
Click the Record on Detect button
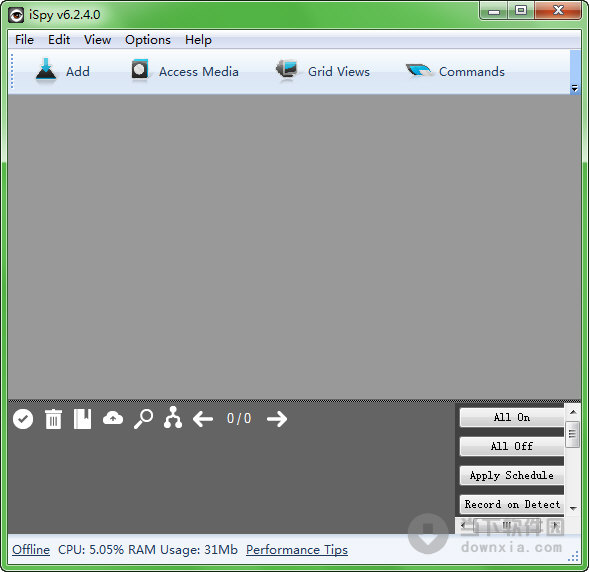tap(512, 504)
